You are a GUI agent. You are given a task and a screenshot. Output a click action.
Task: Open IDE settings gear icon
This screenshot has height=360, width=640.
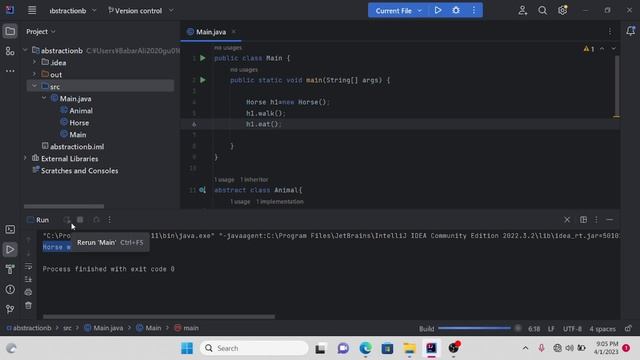[562, 10]
